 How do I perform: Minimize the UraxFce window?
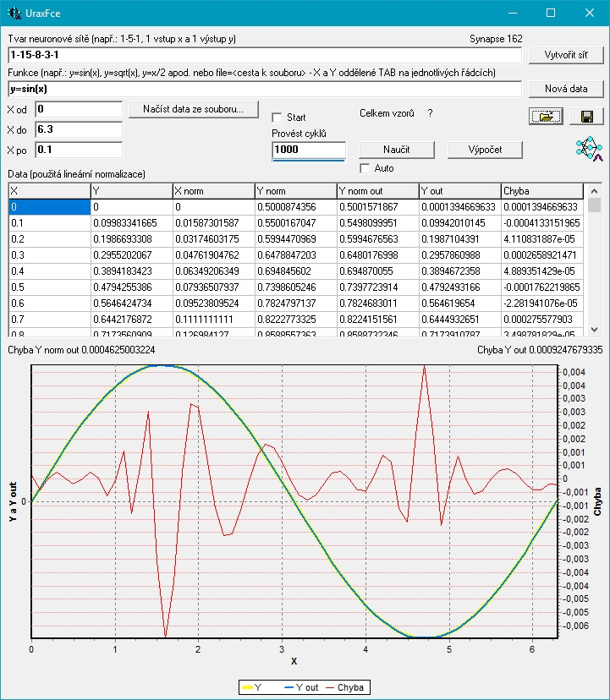tap(513, 13)
